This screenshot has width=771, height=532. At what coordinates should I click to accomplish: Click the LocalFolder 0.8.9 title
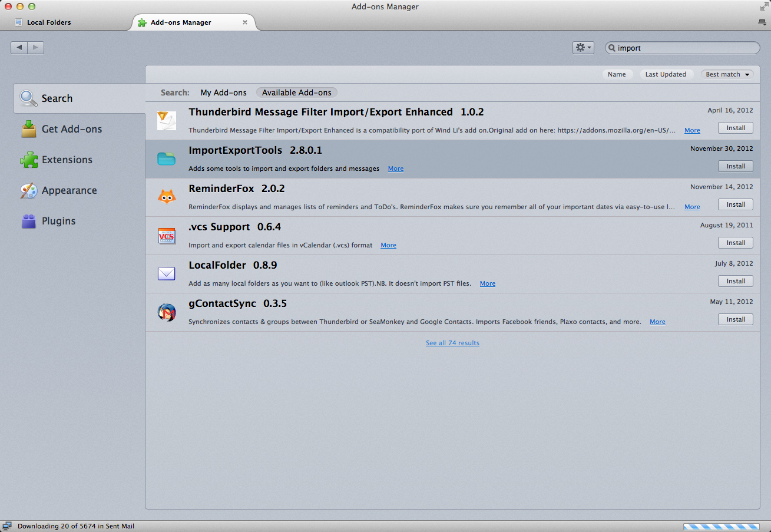pyautogui.click(x=233, y=265)
